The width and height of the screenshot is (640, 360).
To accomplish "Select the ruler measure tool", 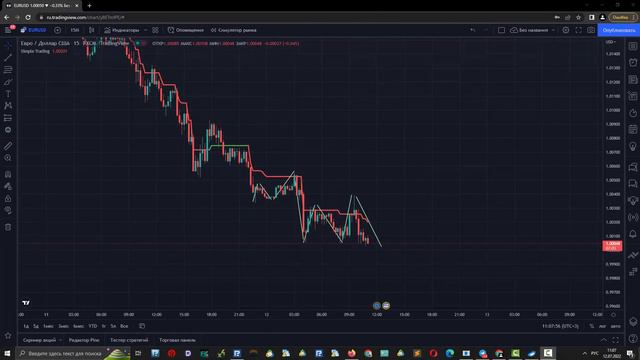I will click(x=8, y=146).
